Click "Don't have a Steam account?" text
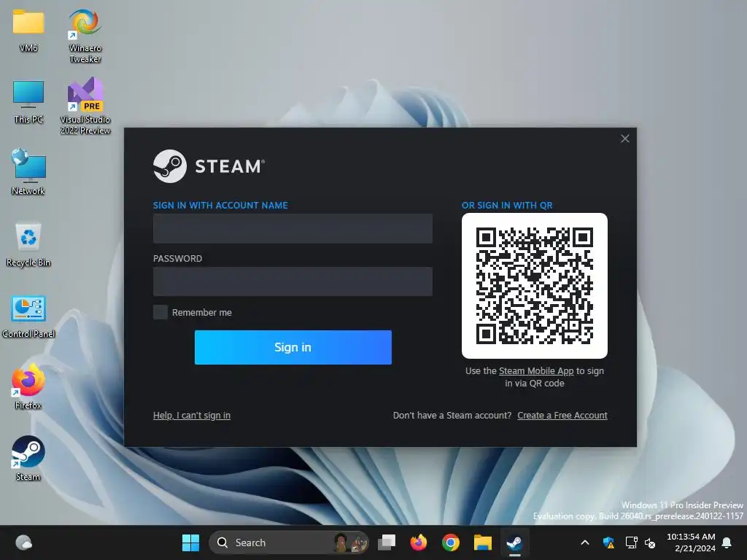This screenshot has width=747, height=560. [x=452, y=415]
